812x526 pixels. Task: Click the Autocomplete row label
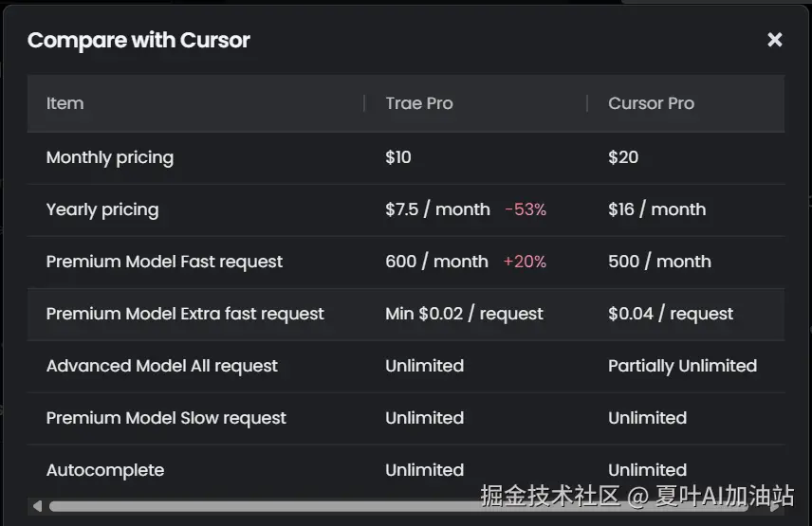tap(104, 470)
